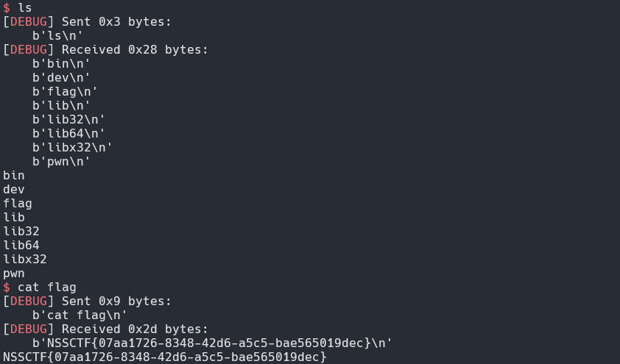The width and height of the screenshot is (620, 364).
Task: Click the plain 'lib64' listing entry
Action: [21, 245]
